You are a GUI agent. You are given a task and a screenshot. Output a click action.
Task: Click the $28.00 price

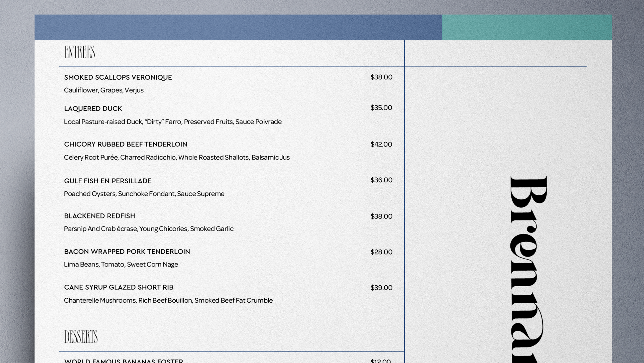[381, 252]
